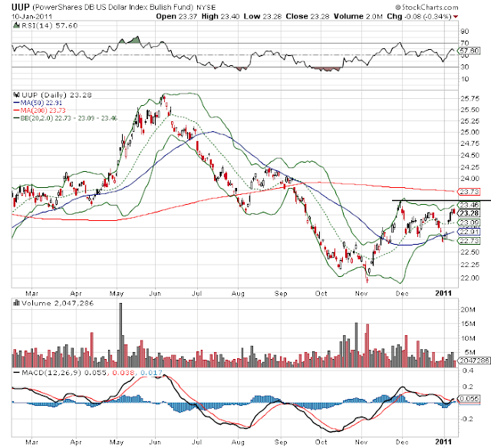Viewport: 491px width, 448px height.
Task: Click the StockCharts.com label
Action: [427, 7]
